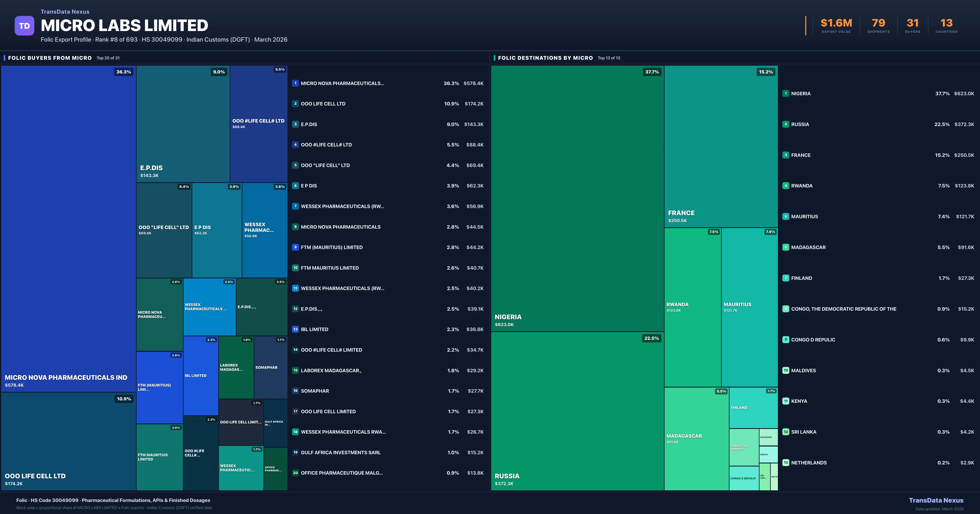Click the 36.3% badge on Micro Nova block
Screen dimensions: 980x514
pyautogui.click(x=124, y=72)
